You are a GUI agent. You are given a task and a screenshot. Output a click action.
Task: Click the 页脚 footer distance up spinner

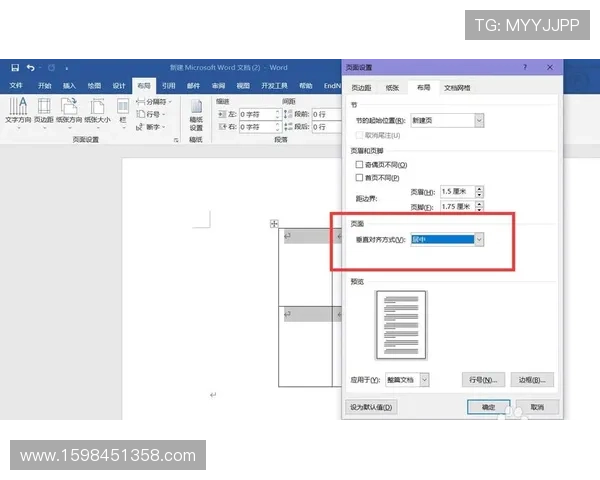[479, 204]
